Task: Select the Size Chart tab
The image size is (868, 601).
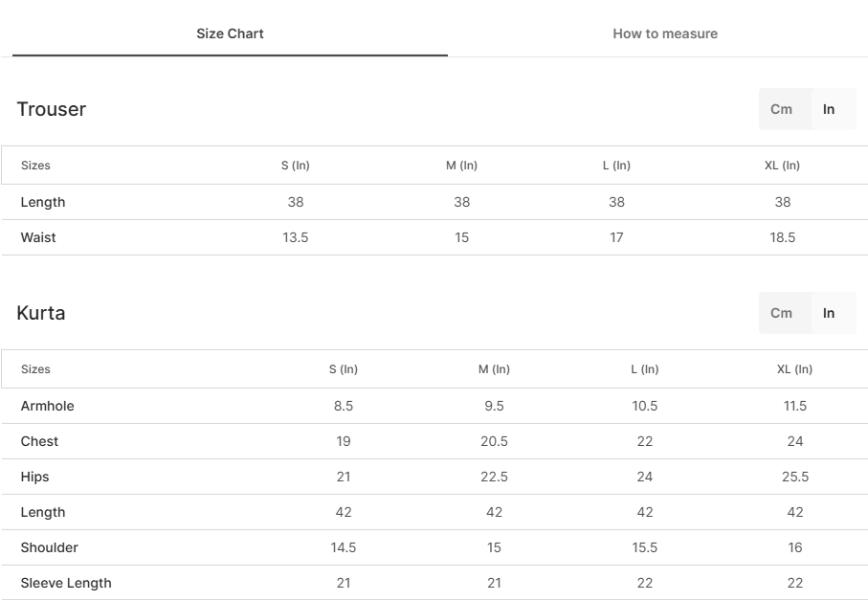Action: [230, 33]
